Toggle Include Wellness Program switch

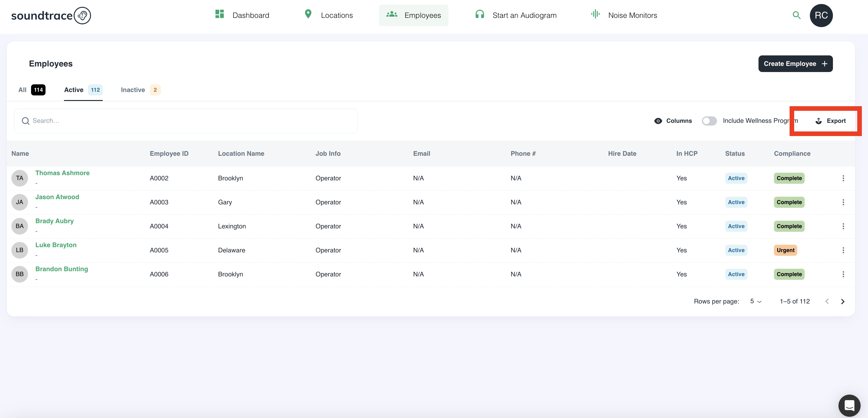(x=709, y=121)
